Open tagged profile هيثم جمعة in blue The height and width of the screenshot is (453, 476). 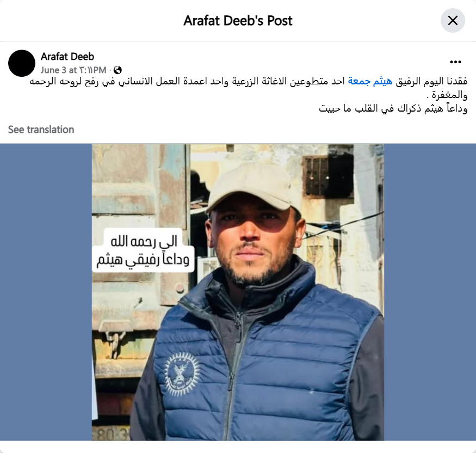(x=370, y=81)
